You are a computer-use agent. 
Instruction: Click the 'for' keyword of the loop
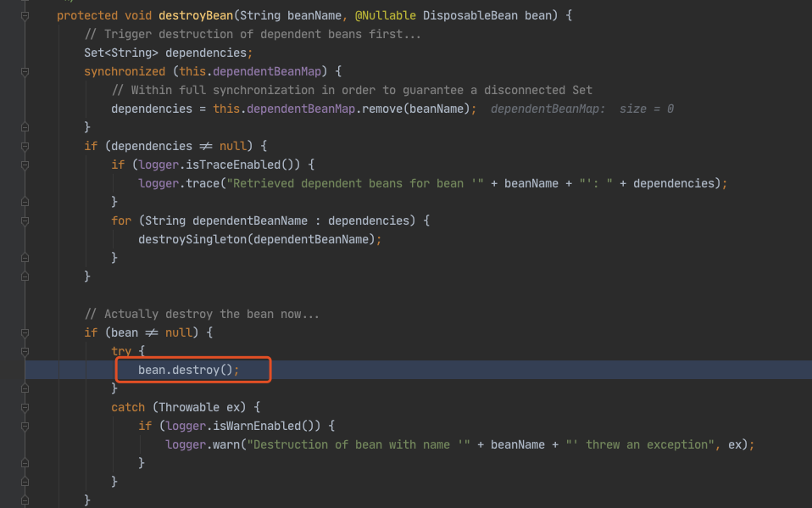(x=121, y=221)
